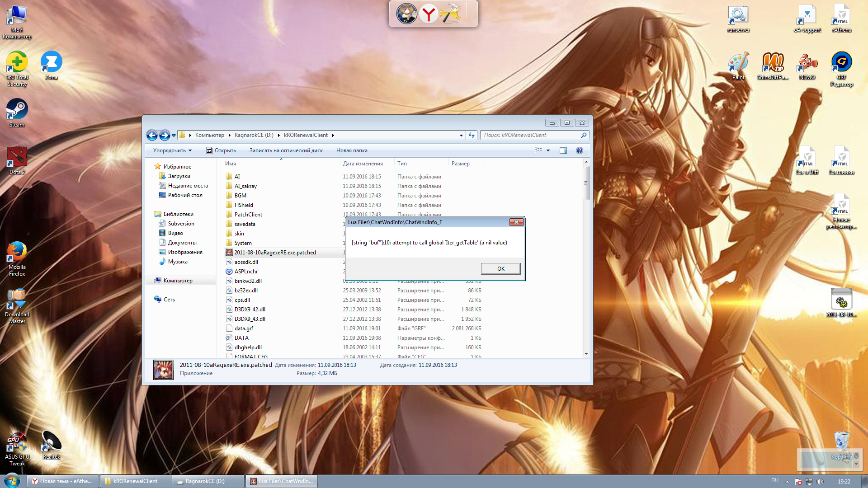Click Открыть in the Explorer toolbar
The height and width of the screenshot is (488, 868).
pos(221,150)
